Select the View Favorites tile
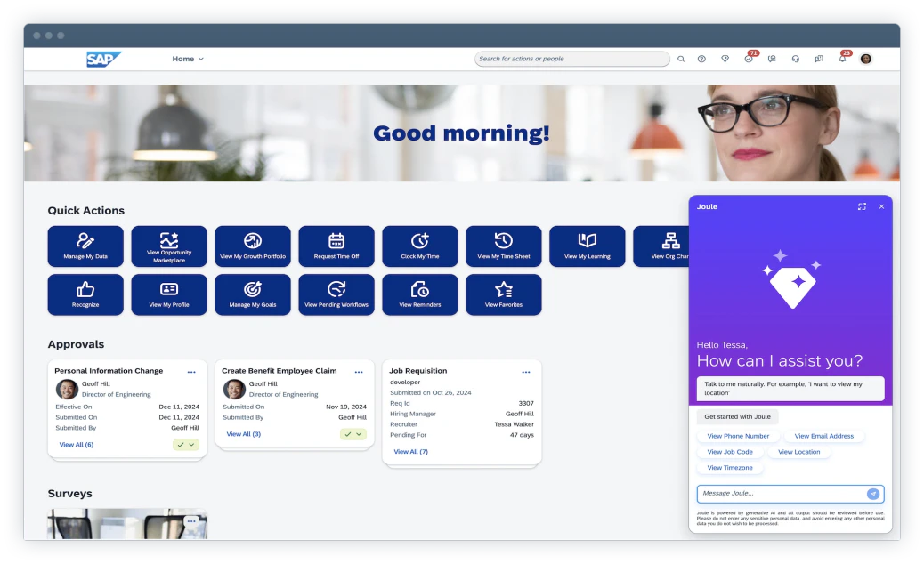The width and height of the screenshot is (924, 564). coord(503,294)
